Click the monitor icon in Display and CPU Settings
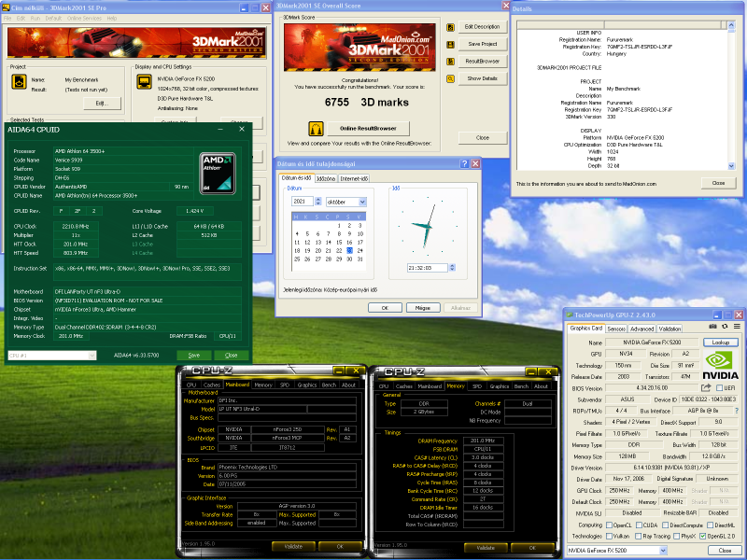This screenshot has width=747, height=560. pos(144,82)
